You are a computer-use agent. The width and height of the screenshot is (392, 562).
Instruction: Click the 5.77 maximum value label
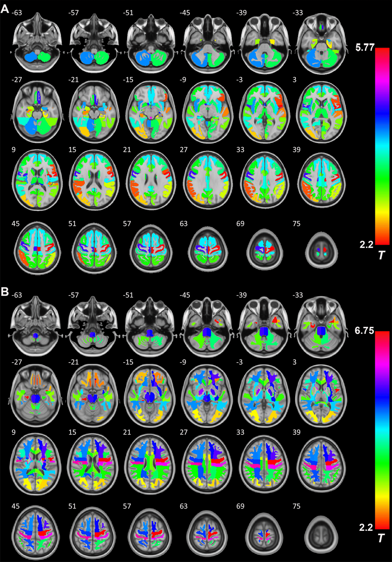(364, 48)
